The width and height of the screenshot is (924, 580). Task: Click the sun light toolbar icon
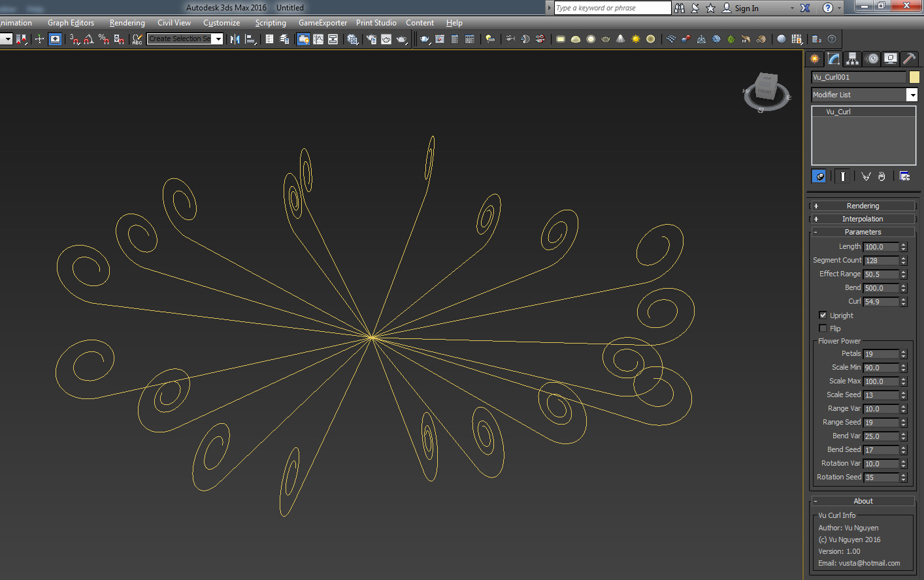click(x=635, y=39)
